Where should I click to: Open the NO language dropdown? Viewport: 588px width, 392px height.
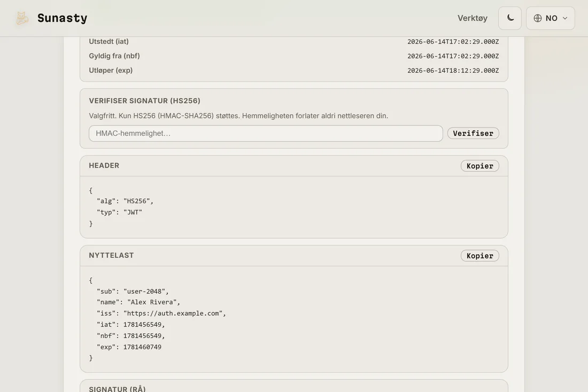(550, 18)
